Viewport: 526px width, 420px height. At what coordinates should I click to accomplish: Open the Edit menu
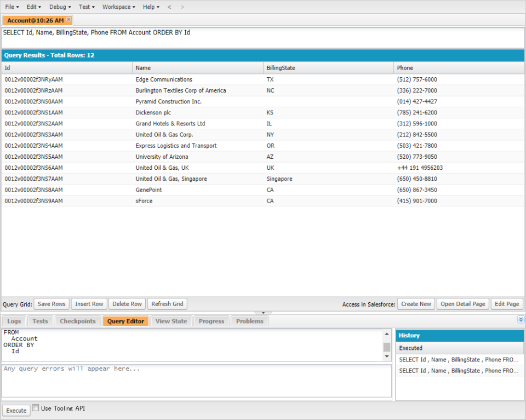coord(33,7)
